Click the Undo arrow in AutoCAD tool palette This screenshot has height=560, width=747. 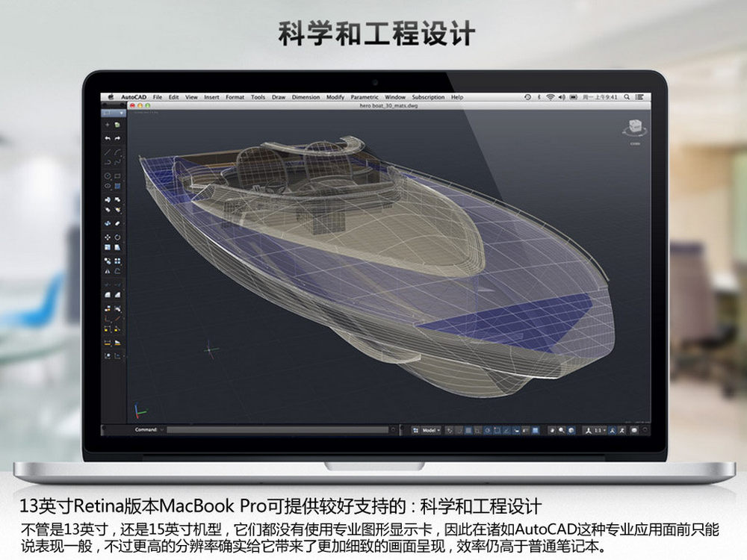tap(108, 138)
